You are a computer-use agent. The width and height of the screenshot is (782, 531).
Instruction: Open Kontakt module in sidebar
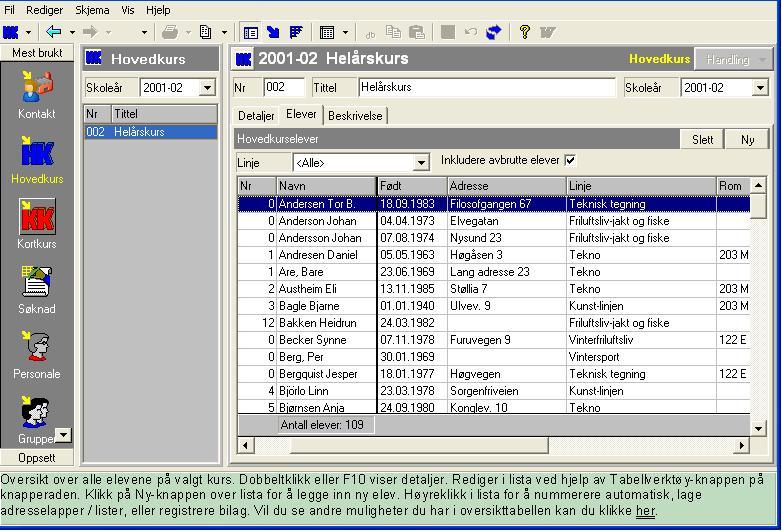(x=37, y=95)
